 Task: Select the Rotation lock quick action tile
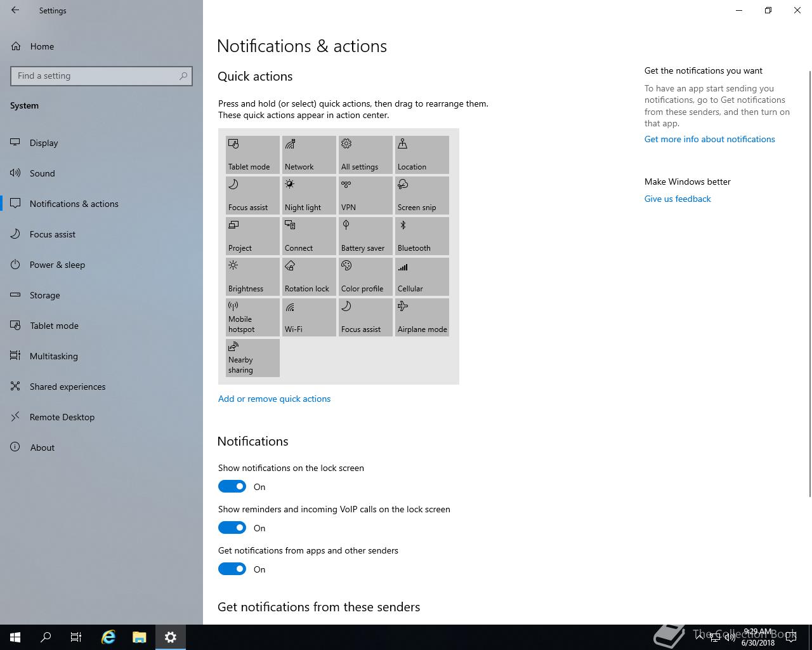coord(309,277)
